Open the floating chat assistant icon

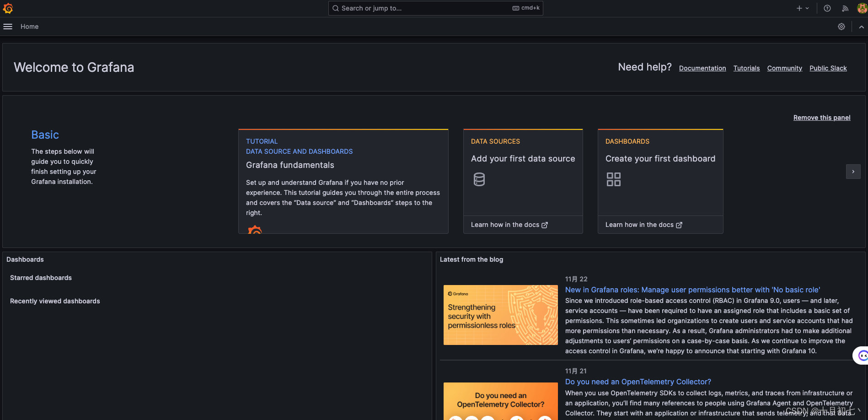click(862, 355)
